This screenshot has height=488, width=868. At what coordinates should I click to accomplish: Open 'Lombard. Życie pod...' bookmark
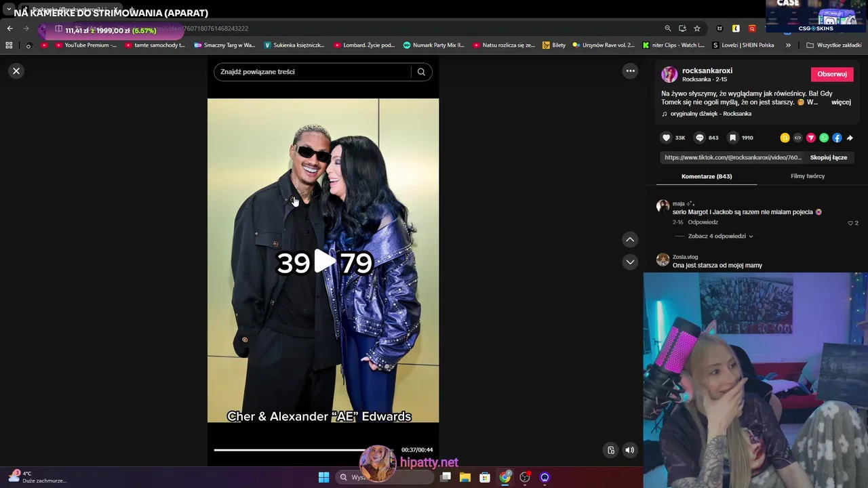point(364,45)
